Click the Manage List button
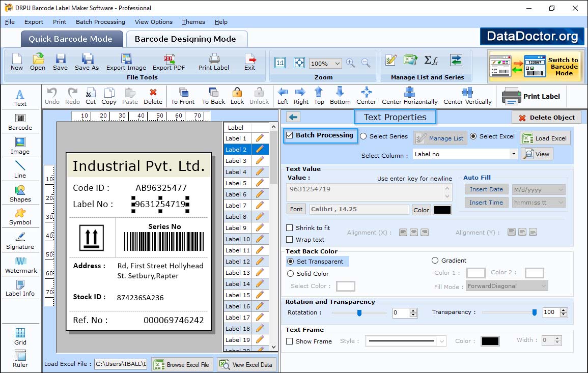Image resolution: width=588 pixels, height=373 pixels. click(x=440, y=138)
